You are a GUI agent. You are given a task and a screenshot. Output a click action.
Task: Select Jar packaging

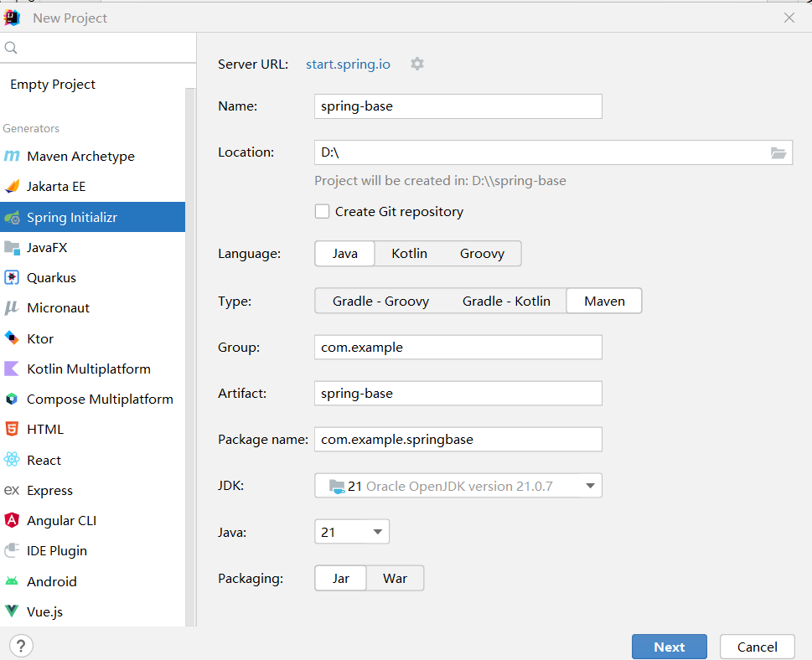[x=341, y=578]
